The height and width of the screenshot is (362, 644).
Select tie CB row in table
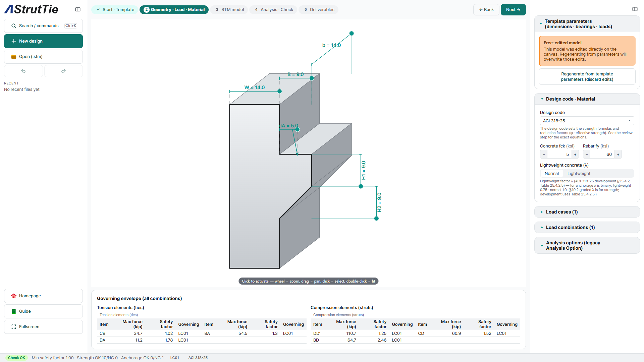coord(149,334)
